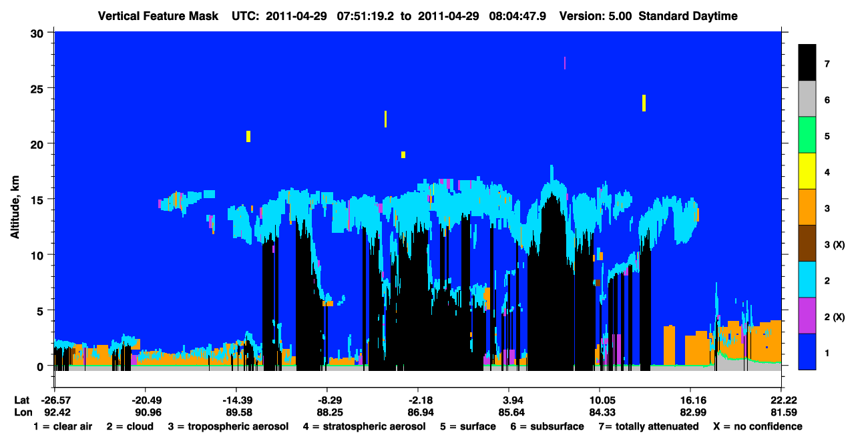Click the brown swatch labeled 3 (X) in the color legend
The width and height of the screenshot is (868, 445).
click(x=807, y=244)
